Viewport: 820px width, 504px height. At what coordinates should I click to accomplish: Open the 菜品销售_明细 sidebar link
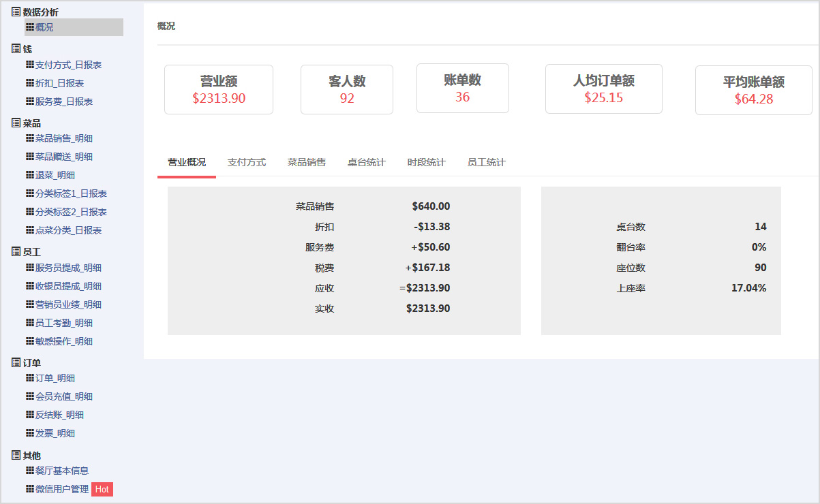click(63, 138)
